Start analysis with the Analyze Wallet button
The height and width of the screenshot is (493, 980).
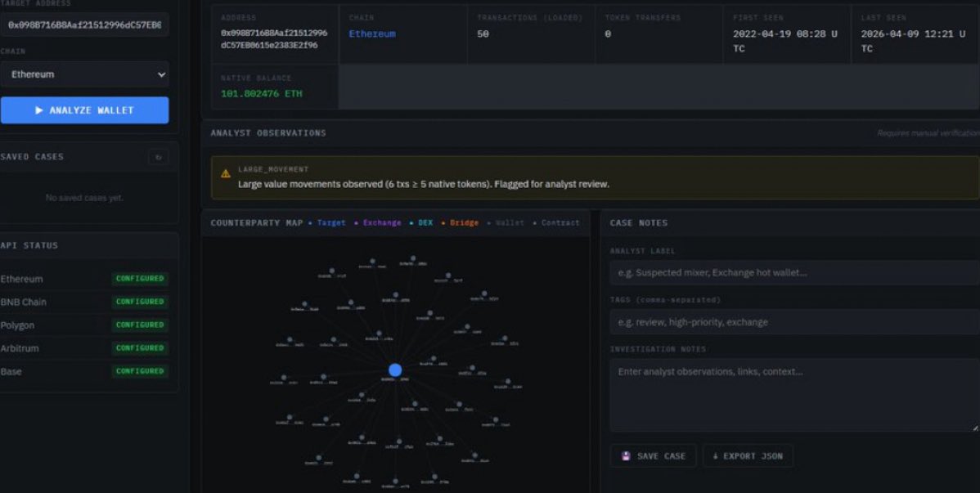click(x=84, y=110)
